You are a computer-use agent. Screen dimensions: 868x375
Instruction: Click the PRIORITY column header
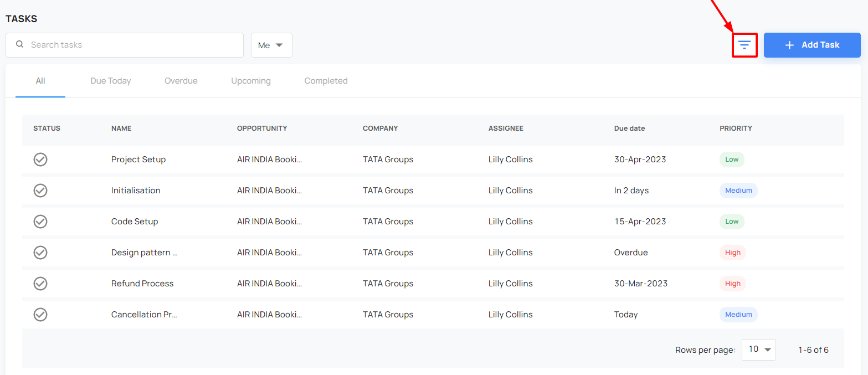tap(736, 129)
